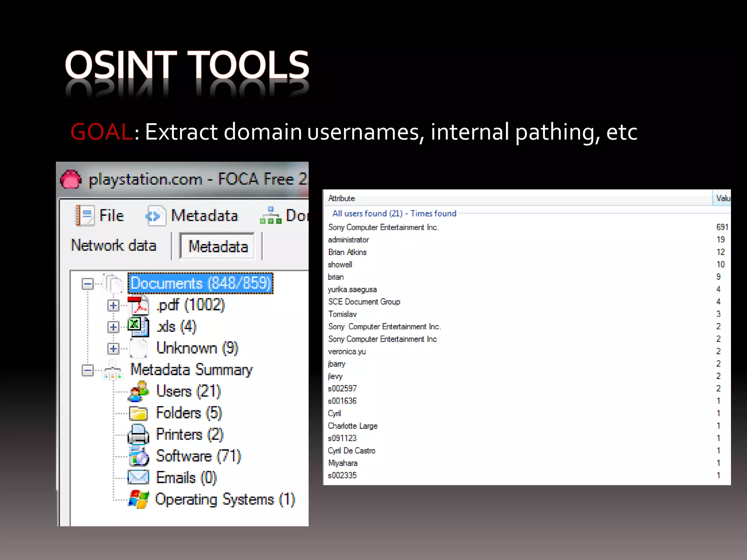The width and height of the screenshot is (747, 560).
Task: Click the Excel xls file icon
Action: tap(138, 327)
